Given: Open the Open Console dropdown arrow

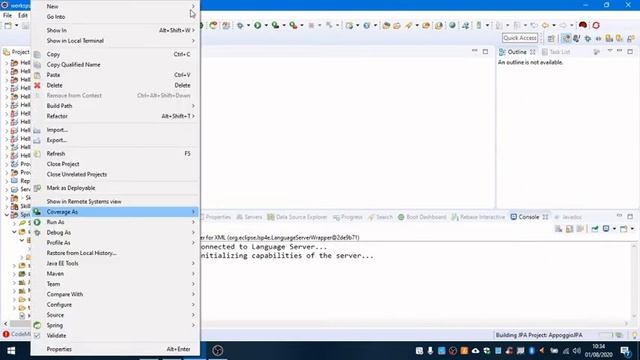Looking at the screenshot, I should click(632, 229).
